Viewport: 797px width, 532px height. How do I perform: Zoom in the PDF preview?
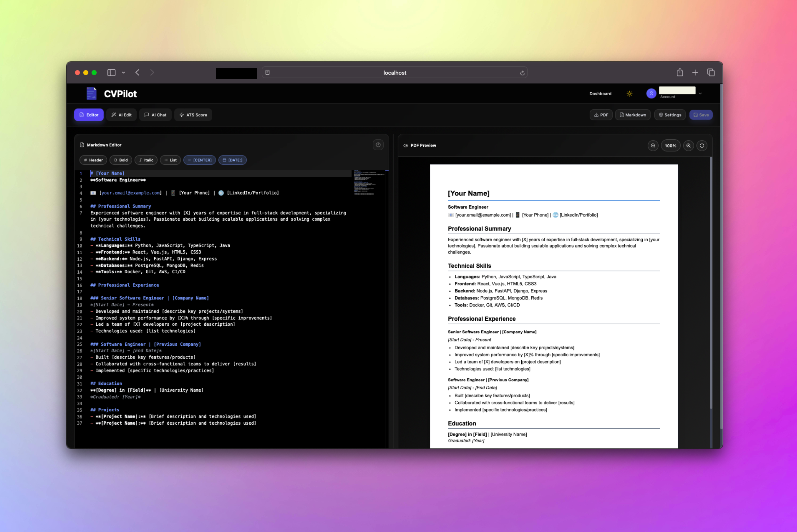[688, 146]
